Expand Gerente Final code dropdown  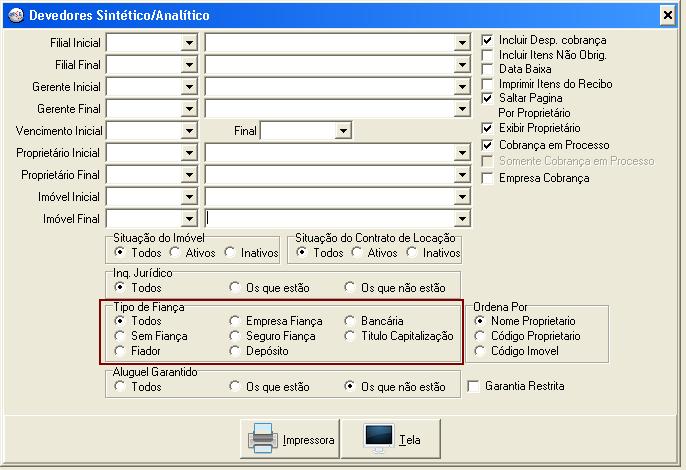pos(189,109)
